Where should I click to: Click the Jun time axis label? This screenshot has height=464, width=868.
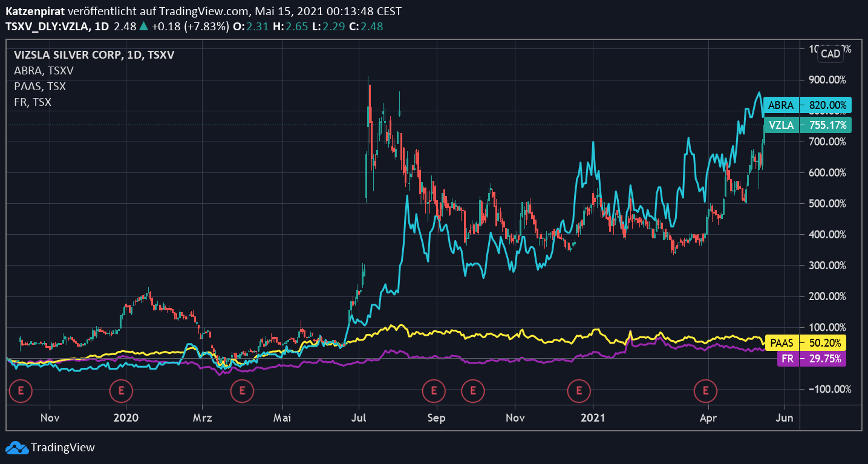pos(785,417)
